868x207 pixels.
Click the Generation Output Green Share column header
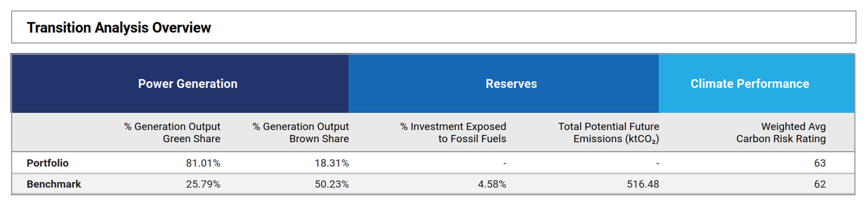click(x=172, y=132)
